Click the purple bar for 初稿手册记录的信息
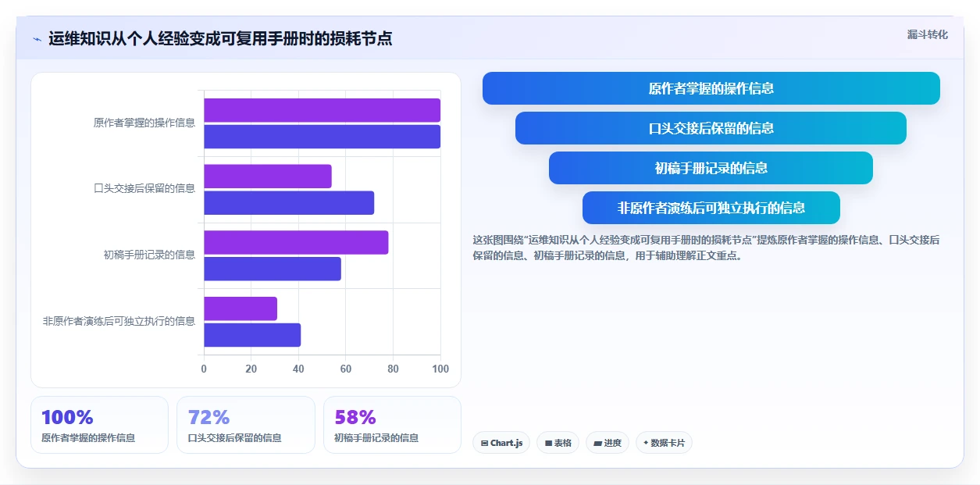Image resolution: width=980 pixels, height=485 pixels. [296, 243]
